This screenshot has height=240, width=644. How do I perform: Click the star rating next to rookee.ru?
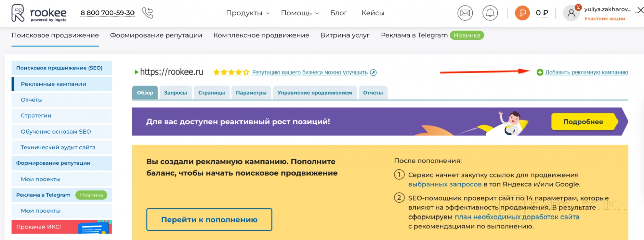[x=231, y=72]
